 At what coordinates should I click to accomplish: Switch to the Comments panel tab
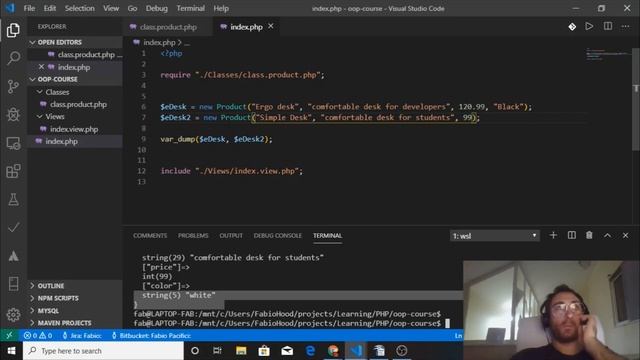pos(150,236)
